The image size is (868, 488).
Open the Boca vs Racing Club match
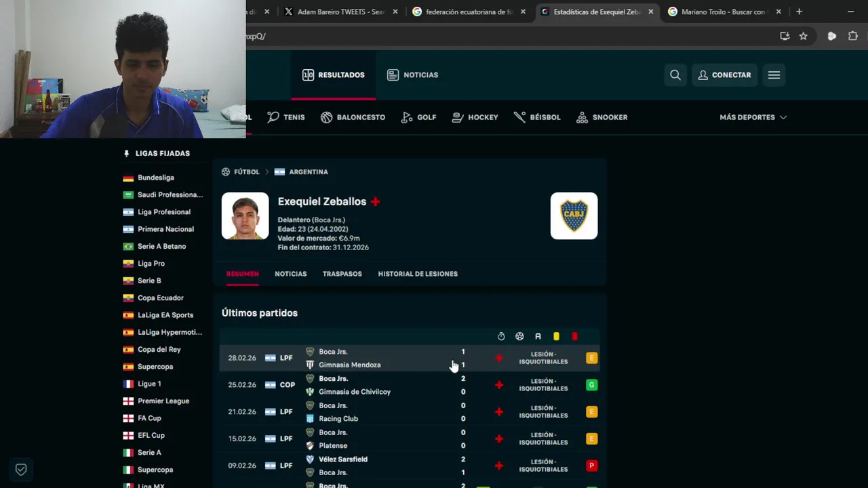coord(410,412)
